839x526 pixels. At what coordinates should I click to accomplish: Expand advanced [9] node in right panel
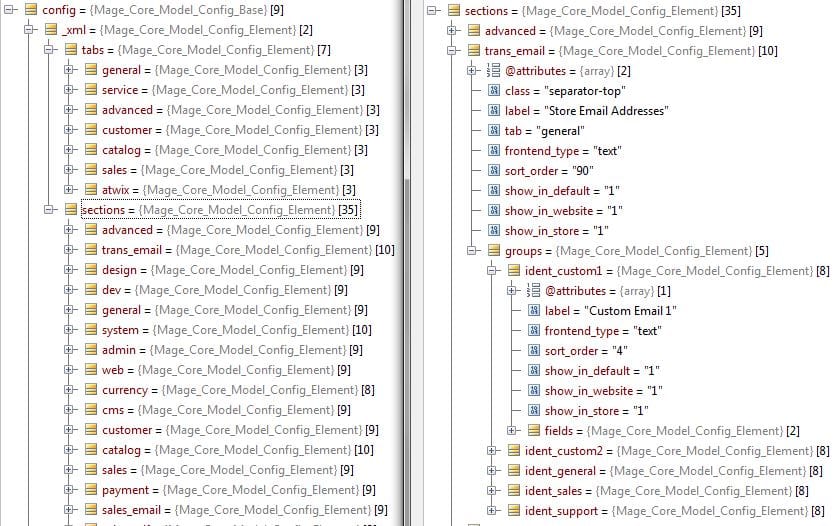(x=452, y=31)
